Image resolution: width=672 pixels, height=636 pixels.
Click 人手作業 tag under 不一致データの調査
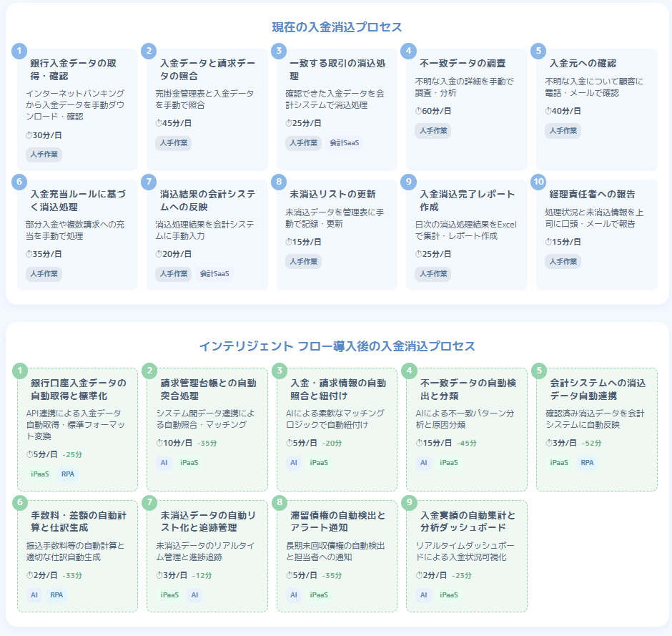(433, 131)
